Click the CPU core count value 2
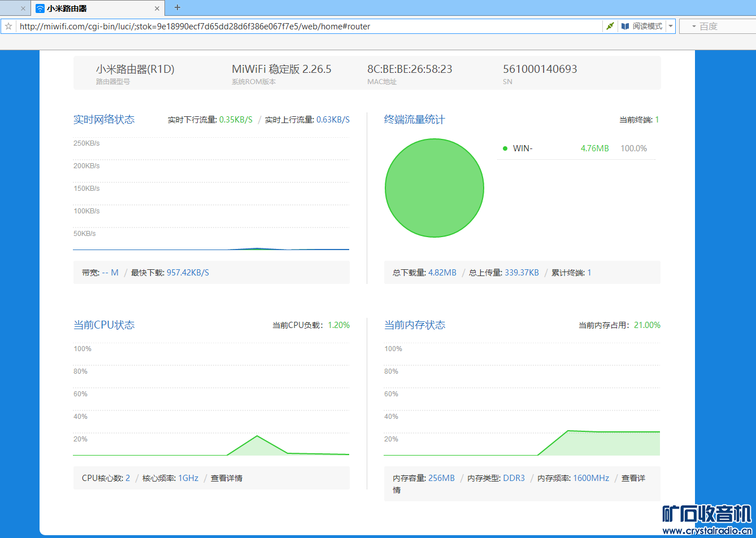756x538 pixels. tap(128, 478)
